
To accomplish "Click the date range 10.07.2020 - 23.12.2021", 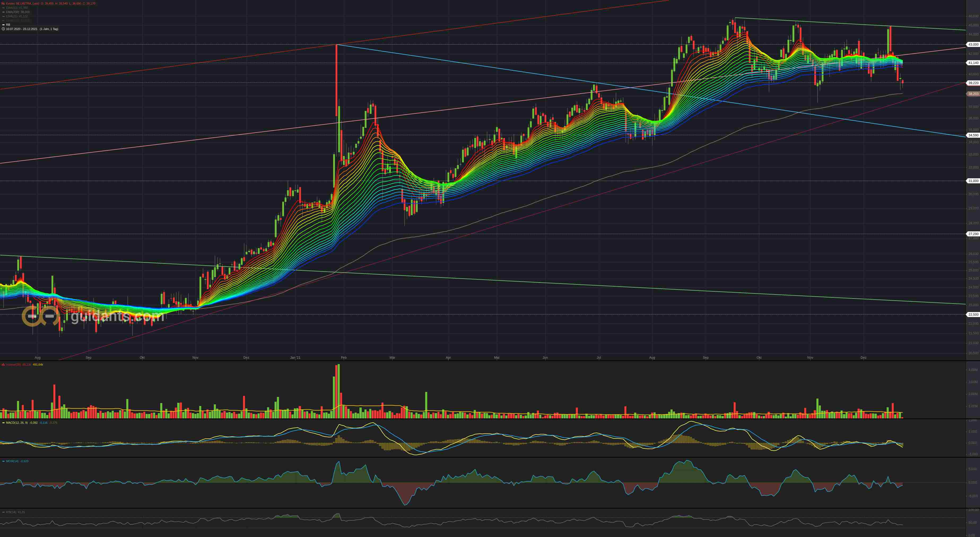I will [x=22, y=29].
